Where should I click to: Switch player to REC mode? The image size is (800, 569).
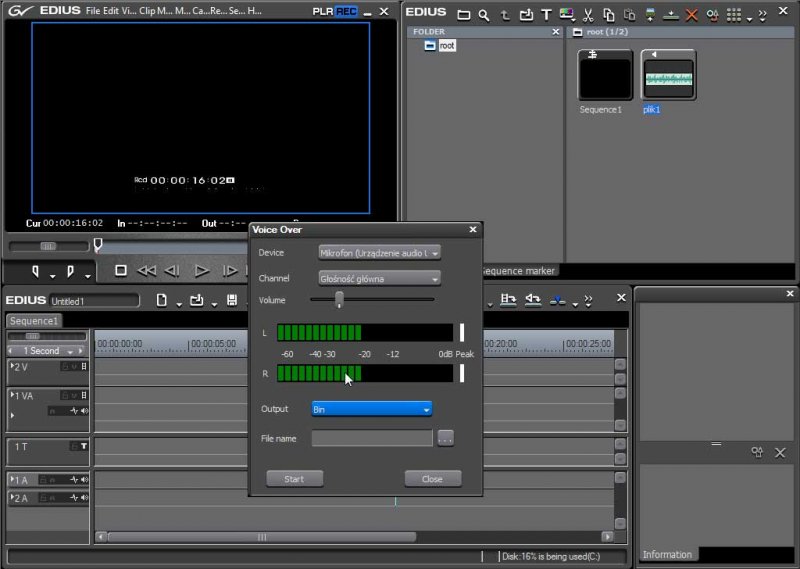point(346,11)
